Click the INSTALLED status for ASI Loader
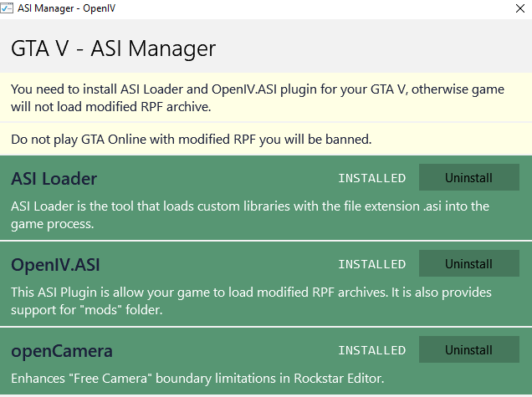Image resolution: width=532 pixels, height=397 pixels. tap(371, 178)
